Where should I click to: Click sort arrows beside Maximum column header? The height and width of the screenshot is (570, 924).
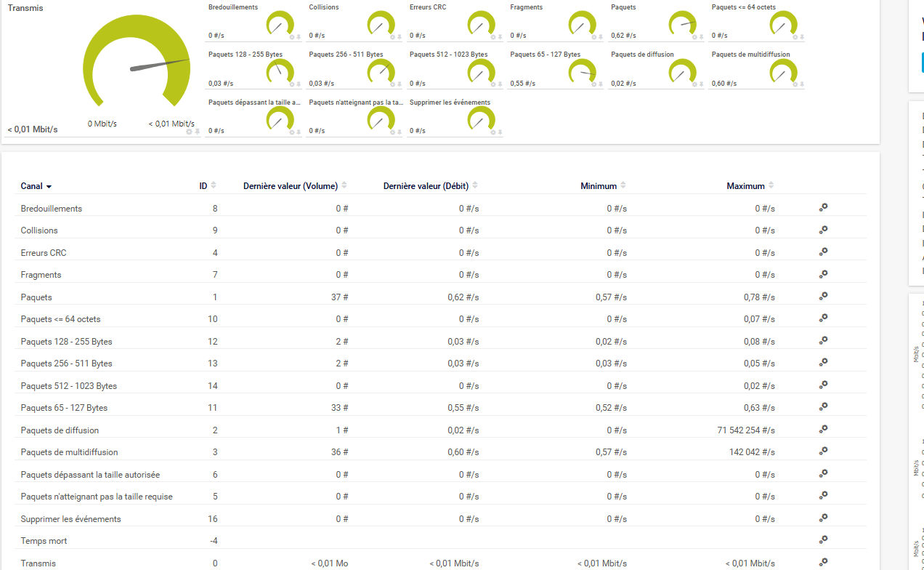(771, 185)
